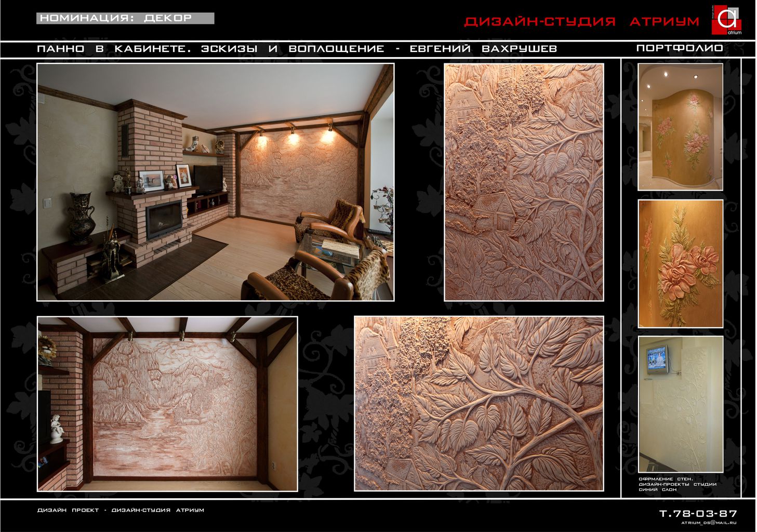Click the fireplace firebox in the room photo
This screenshot has width=757, height=532.
(x=164, y=220)
